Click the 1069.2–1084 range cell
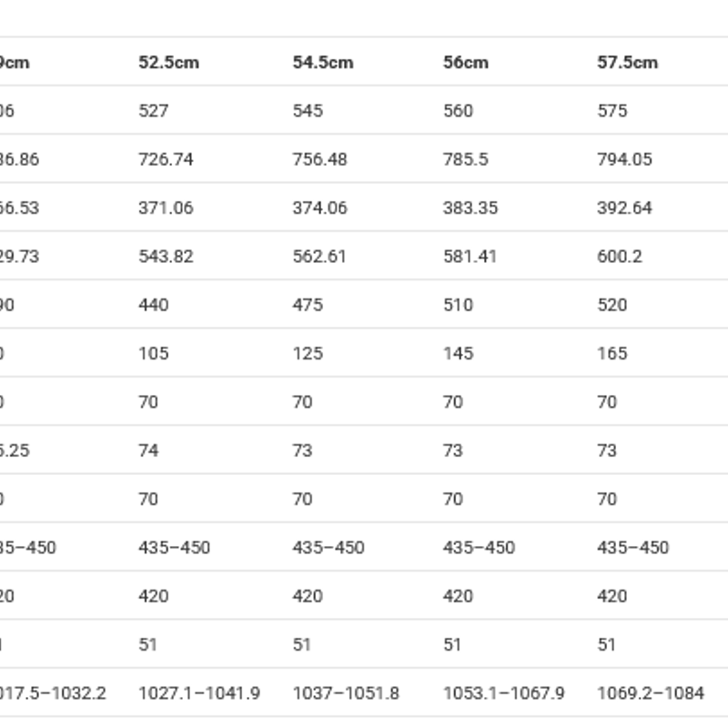The width and height of the screenshot is (728, 728). tap(651, 693)
